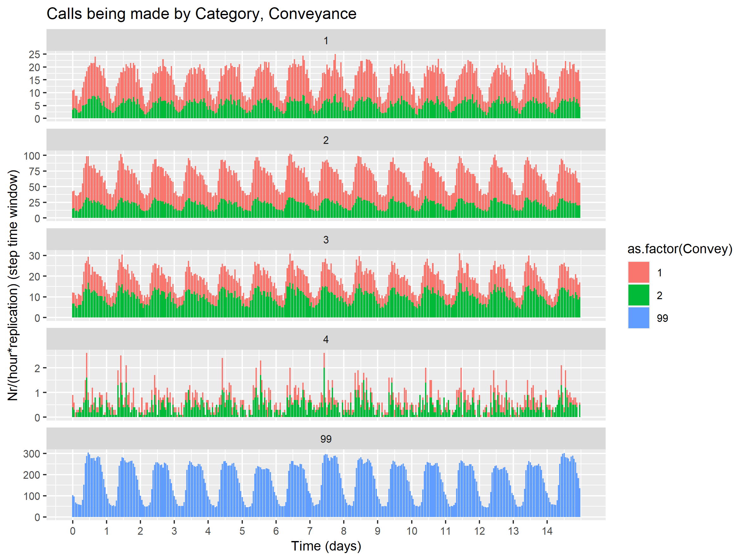The width and height of the screenshot is (747, 560).
Task: Click the legend text '99' beside blue swatch
Action: [662, 318]
